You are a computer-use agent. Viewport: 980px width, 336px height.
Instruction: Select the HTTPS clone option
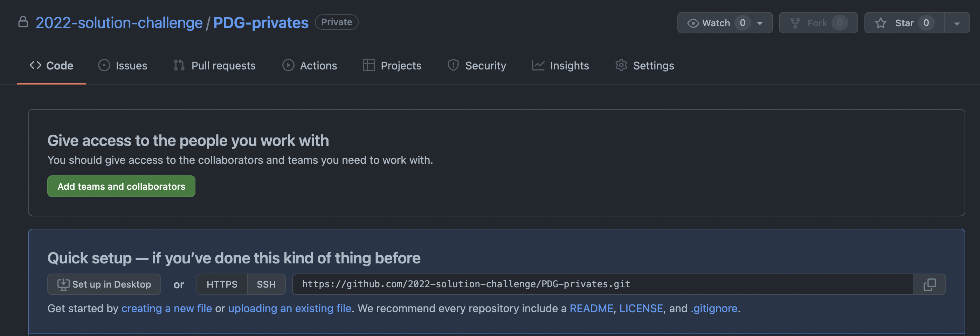[x=222, y=284]
